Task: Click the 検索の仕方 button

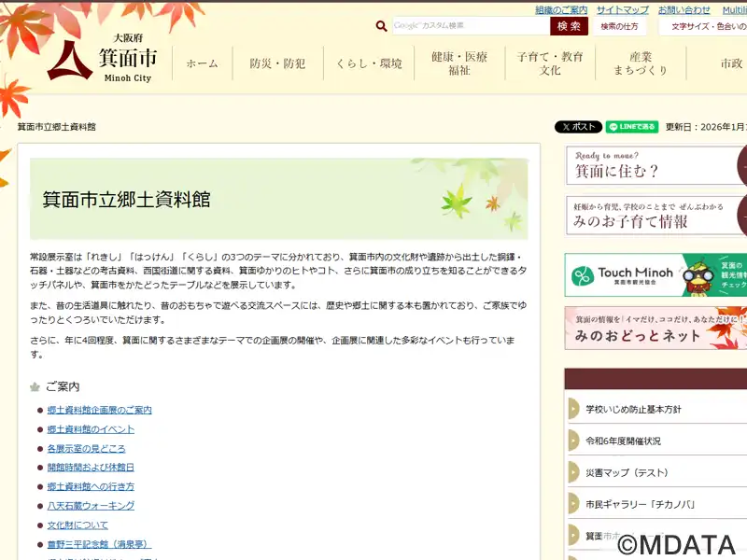Action: [620, 26]
